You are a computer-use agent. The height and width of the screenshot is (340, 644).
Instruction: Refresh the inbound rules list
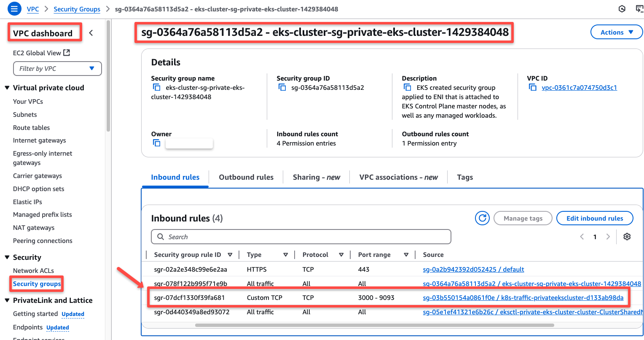point(482,218)
